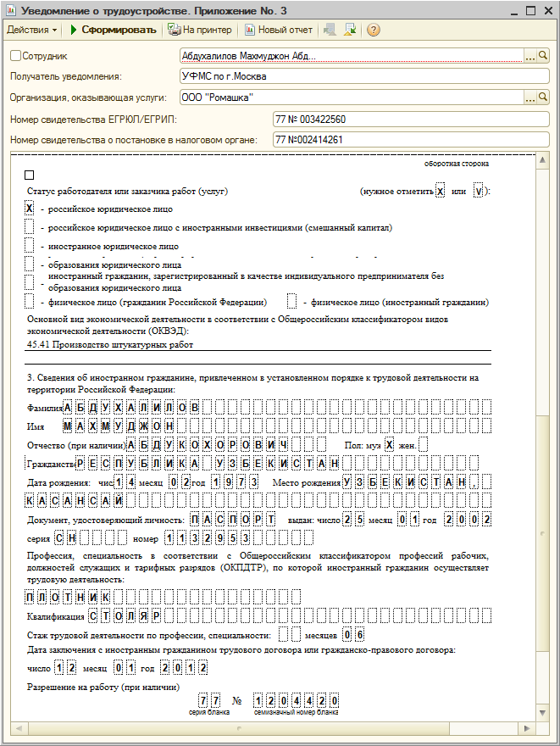The width and height of the screenshot is (560, 746).
Task: Click the horizontal scrollbar right arrow
Action: 527,728
